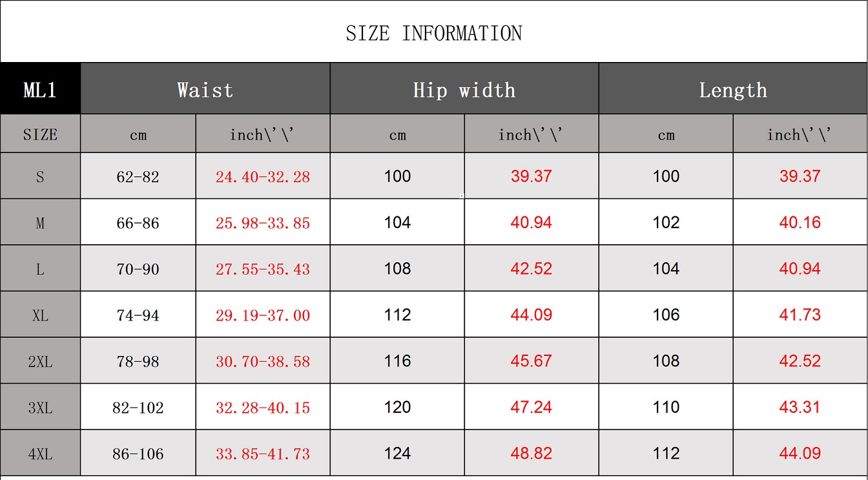Select the Waist column header
The height and width of the screenshot is (480, 868).
[205, 89]
